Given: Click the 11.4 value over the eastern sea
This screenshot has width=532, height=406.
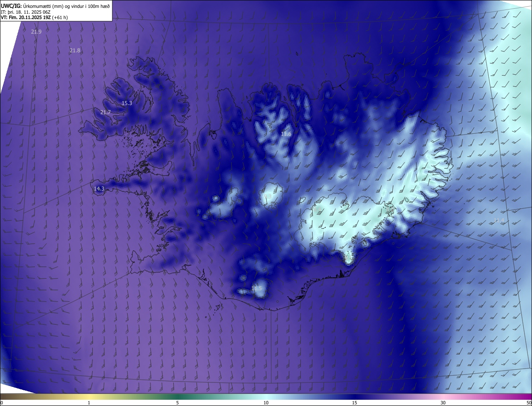Looking at the screenshot, I should click(x=499, y=220).
